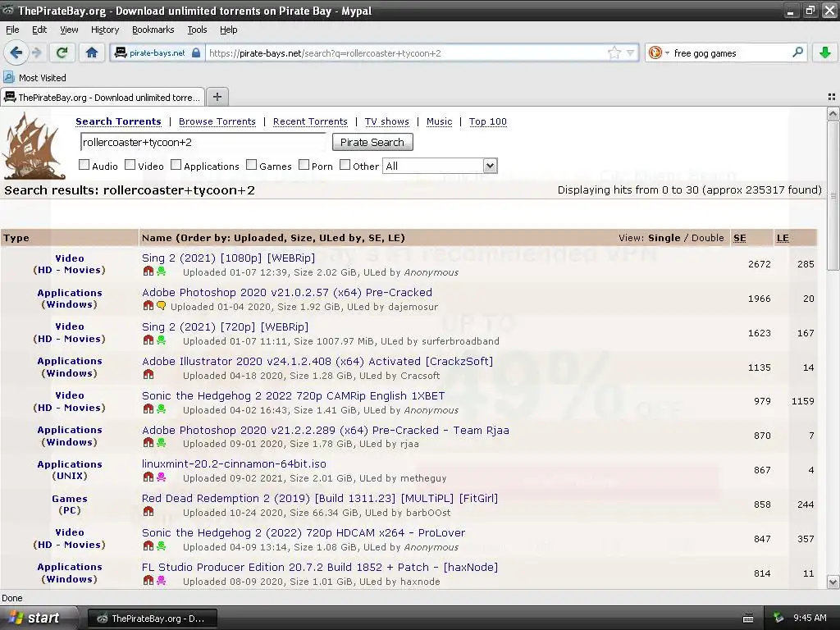Tick the Games category checkbox
The height and width of the screenshot is (630, 840).
[251, 165]
